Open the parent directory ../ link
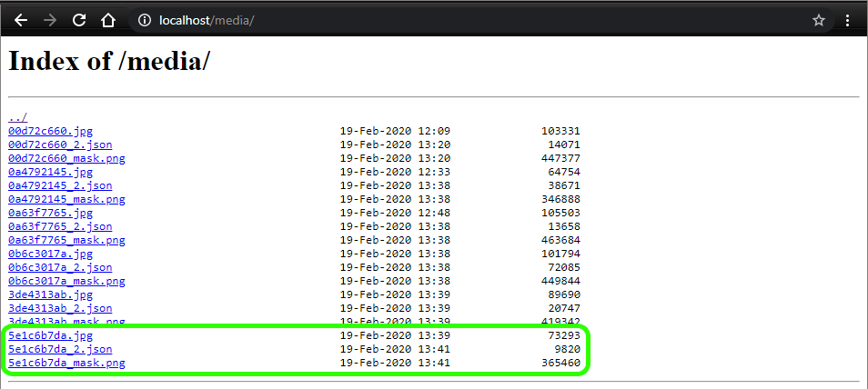This screenshot has width=868, height=389. (x=17, y=117)
